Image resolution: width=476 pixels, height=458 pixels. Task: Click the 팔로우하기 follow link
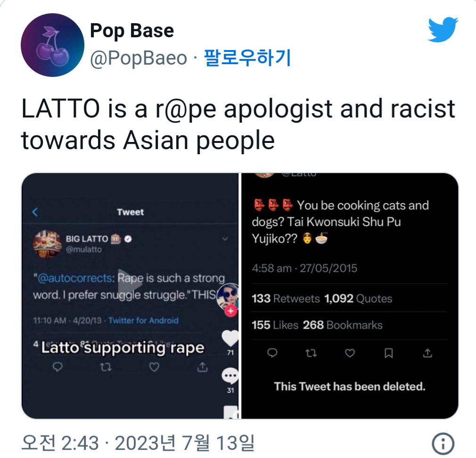(247, 58)
